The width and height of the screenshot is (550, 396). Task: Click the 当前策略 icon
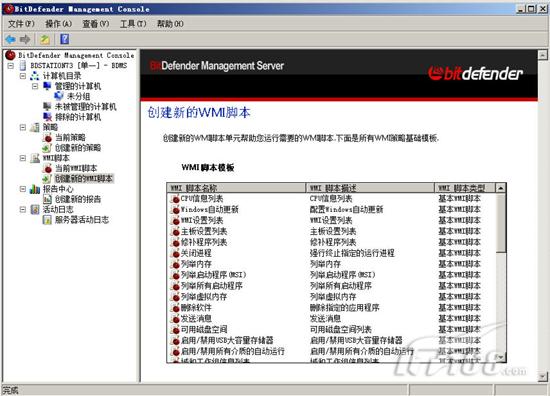click(x=47, y=137)
